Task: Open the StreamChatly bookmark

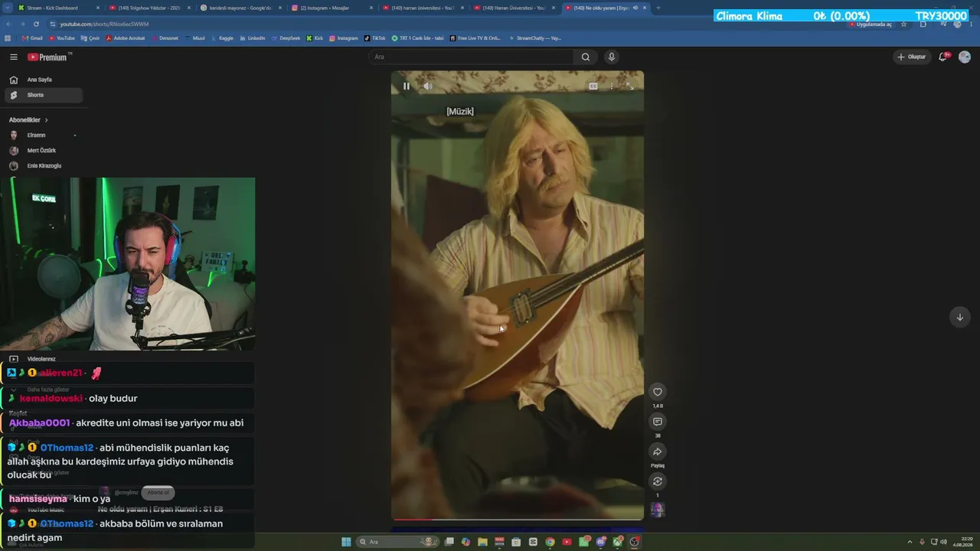Action: (535, 37)
